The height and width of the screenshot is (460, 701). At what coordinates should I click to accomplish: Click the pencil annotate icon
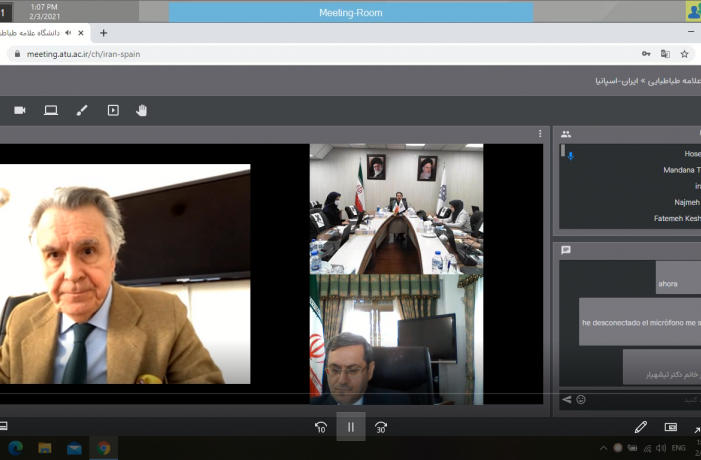pyautogui.click(x=641, y=427)
